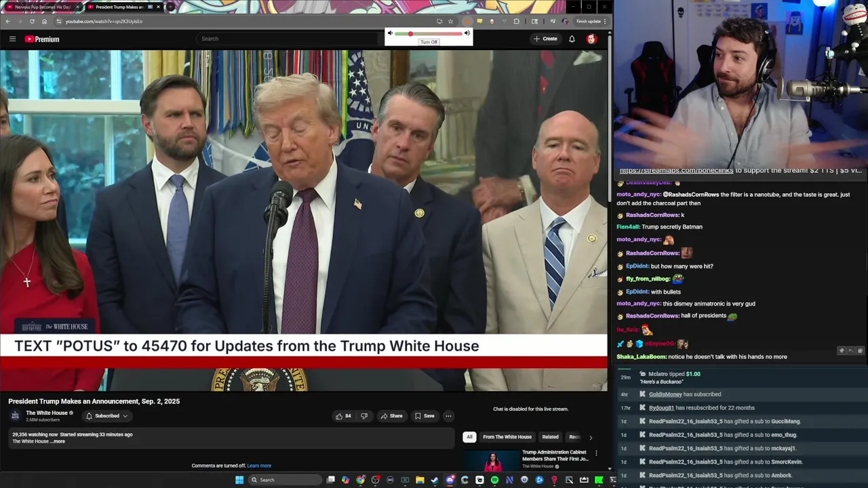Click The White House channel name

pyautogui.click(x=47, y=413)
